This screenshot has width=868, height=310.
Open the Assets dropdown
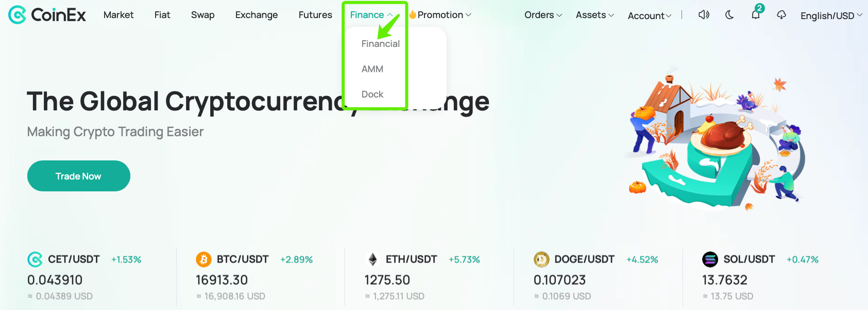593,15
